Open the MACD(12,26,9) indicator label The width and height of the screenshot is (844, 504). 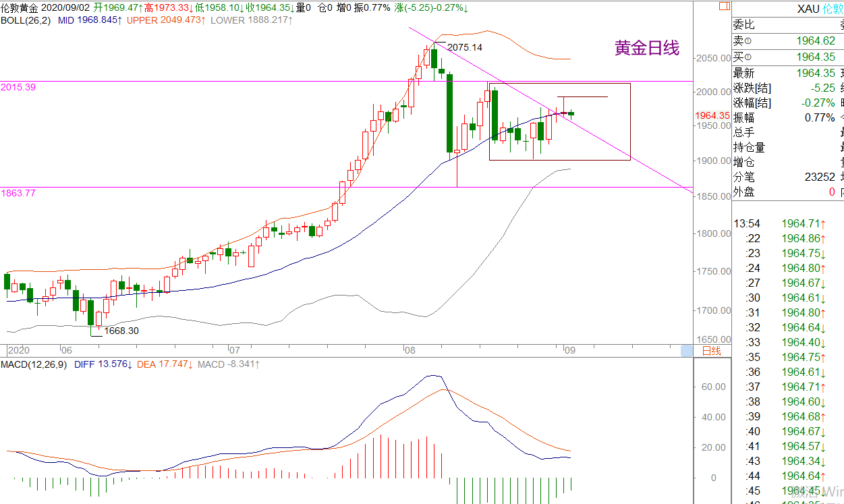(34, 364)
